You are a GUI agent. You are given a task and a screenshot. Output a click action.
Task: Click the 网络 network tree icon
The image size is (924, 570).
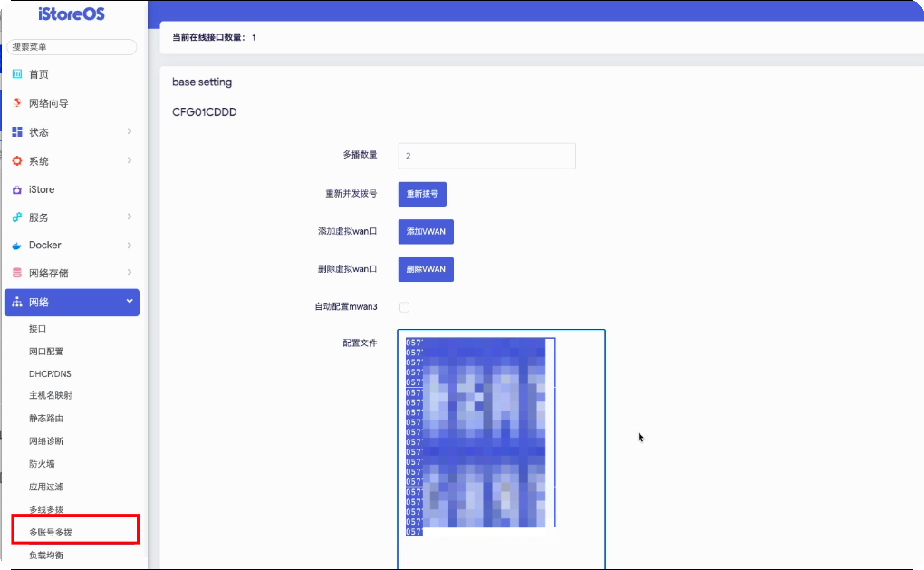pos(17,302)
